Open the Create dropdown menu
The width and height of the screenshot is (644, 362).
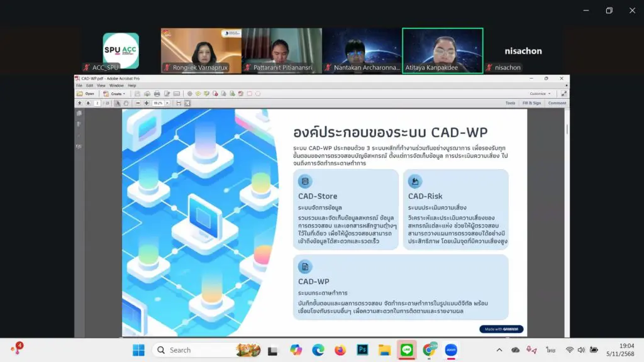(114, 94)
